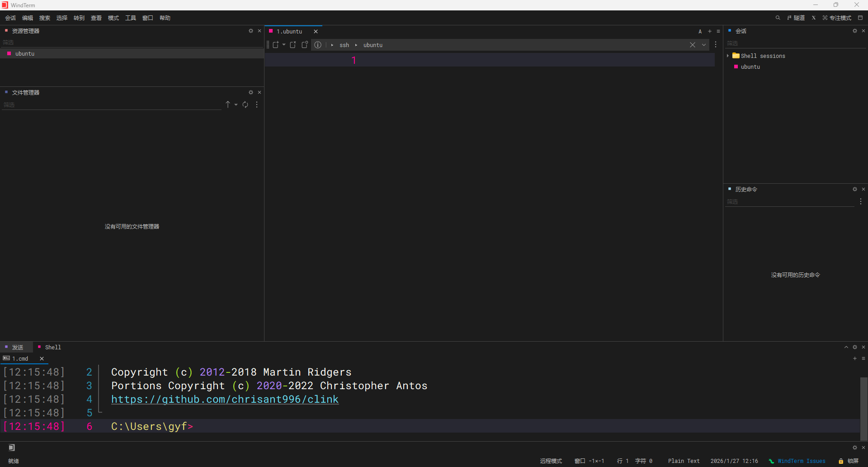Toggle 远程模式 in the status bar

pyautogui.click(x=551, y=461)
